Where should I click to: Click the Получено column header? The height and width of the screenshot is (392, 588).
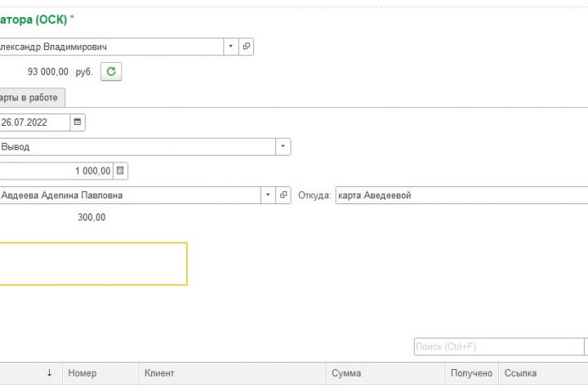[x=472, y=373]
